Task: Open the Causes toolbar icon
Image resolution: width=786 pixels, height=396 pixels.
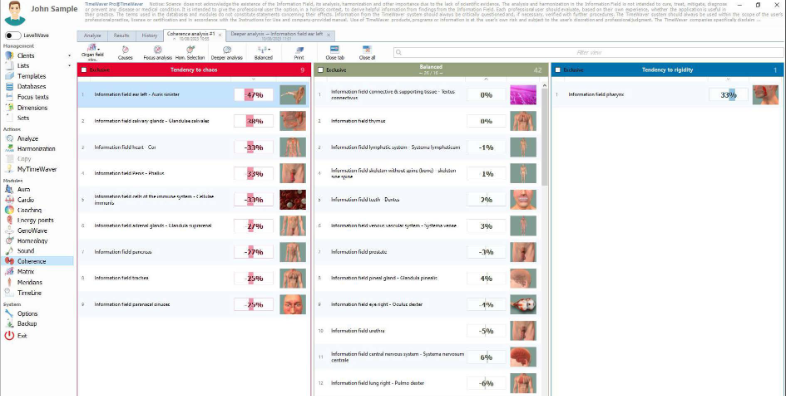Action: (x=125, y=52)
